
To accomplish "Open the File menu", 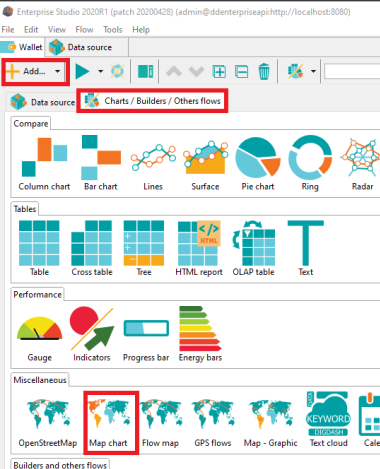I will [8, 30].
